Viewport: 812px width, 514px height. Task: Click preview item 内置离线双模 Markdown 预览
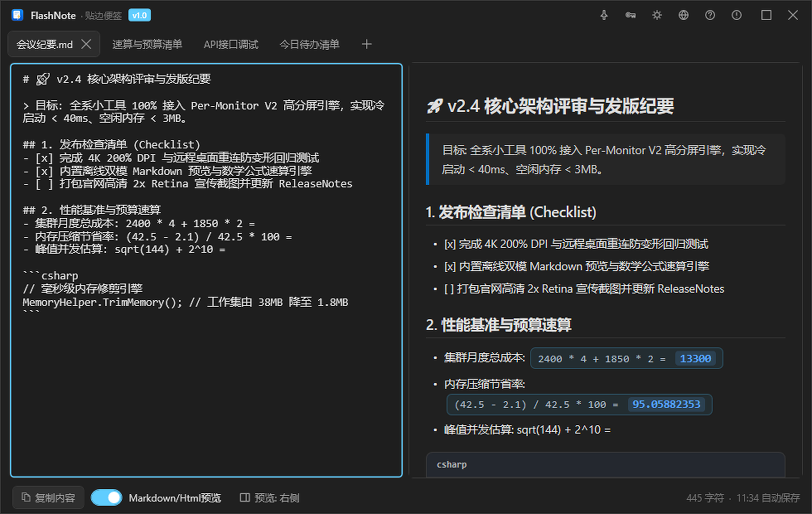[577, 267]
